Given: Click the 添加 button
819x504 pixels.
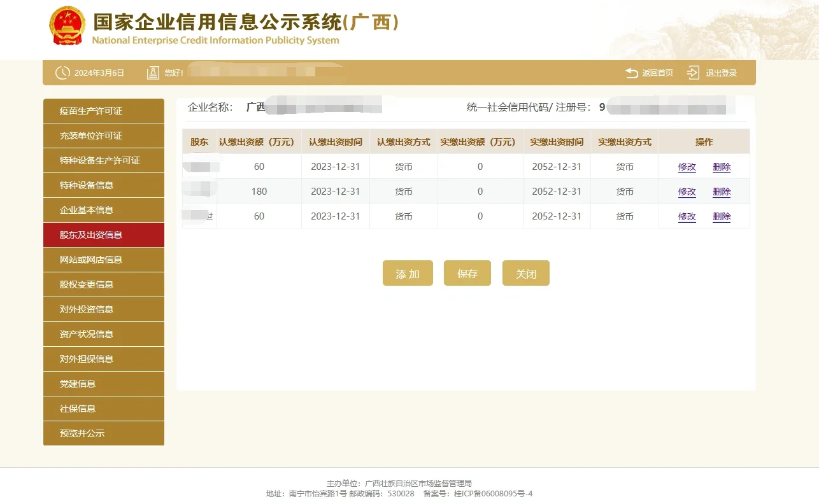Looking at the screenshot, I should pyautogui.click(x=408, y=273).
